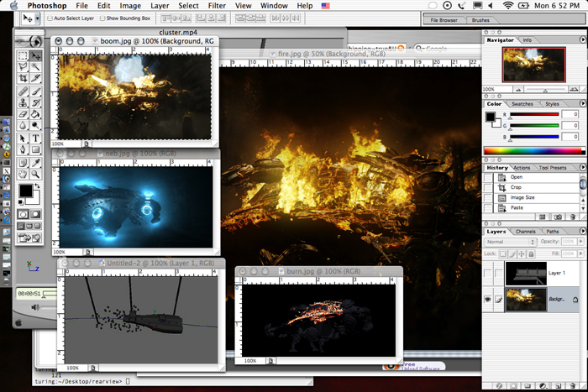The height and width of the screenshot is (392, 588).
Task: Set history brush source at Crop state
Action: [x=488, y=187]
